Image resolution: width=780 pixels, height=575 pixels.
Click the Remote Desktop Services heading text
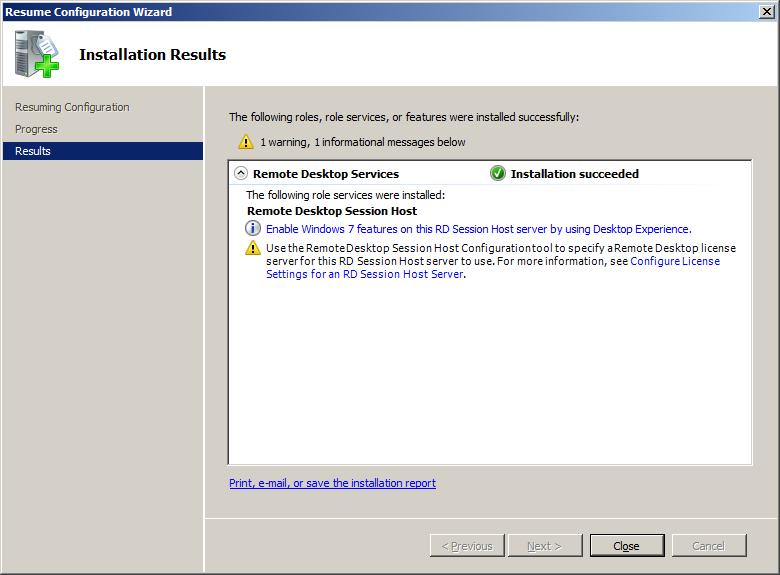tap(326, 173)
